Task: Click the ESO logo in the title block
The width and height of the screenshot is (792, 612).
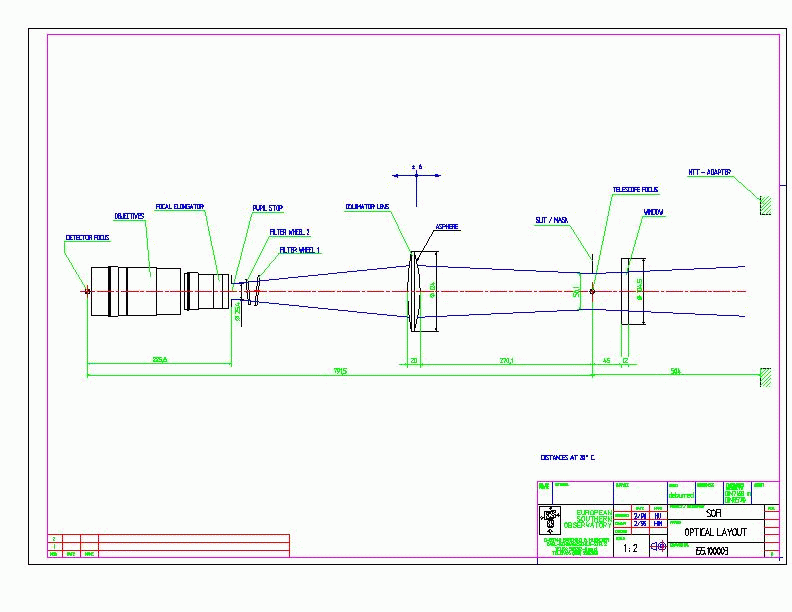Action: 550,519
